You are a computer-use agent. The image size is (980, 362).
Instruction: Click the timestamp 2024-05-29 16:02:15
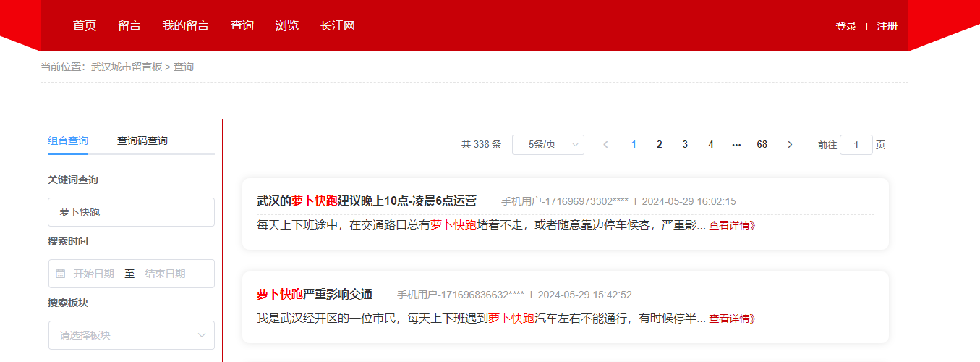[689, 201]
